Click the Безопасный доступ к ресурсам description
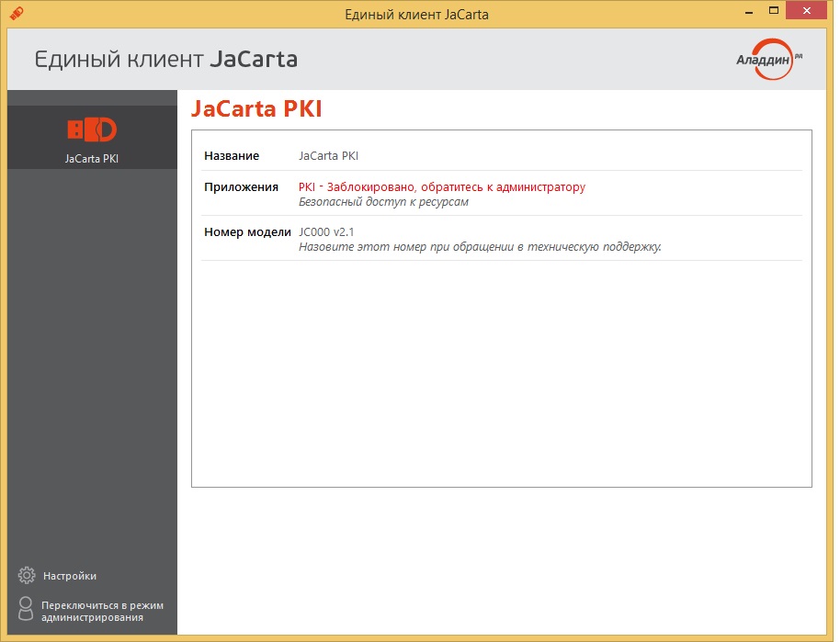 pyautogui.click(x=384, y=202)
